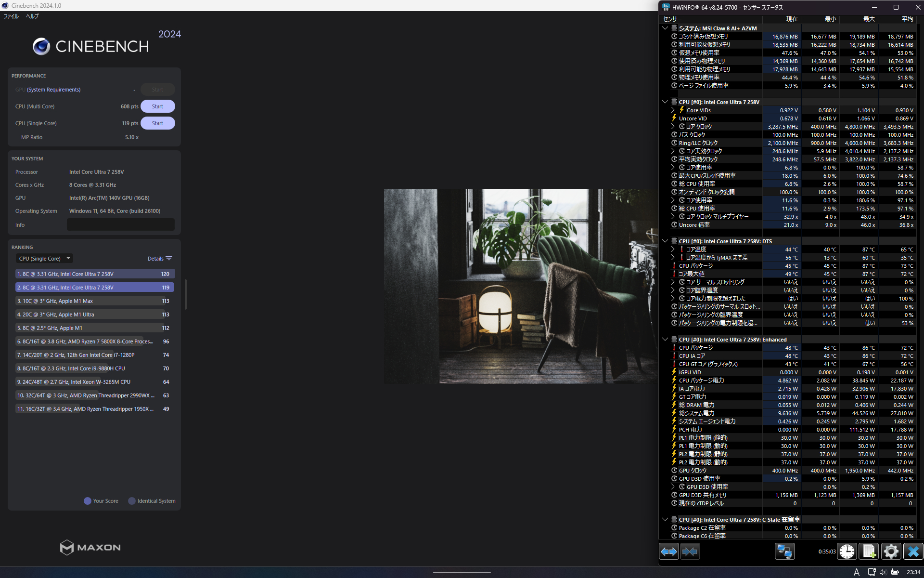924x578 pixels.
Task: Start sensor logging with sheet icon
Action: click(869, 552)
